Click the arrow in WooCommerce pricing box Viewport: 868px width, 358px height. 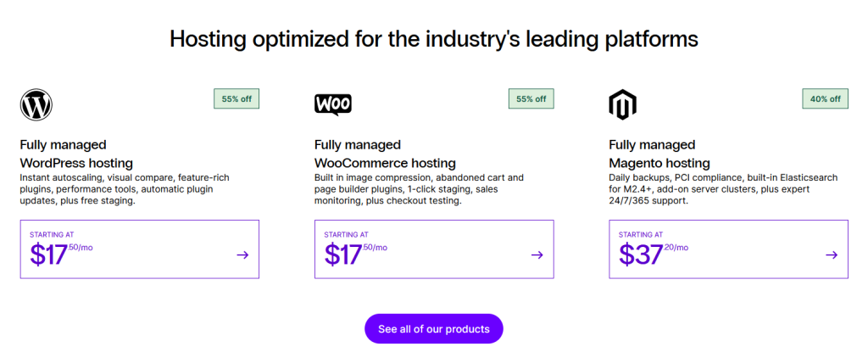tap(537, 255)
